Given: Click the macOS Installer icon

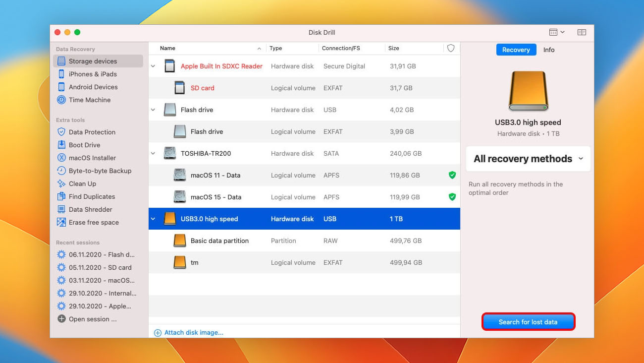Looking at the screenshot, I should point(61,158).
